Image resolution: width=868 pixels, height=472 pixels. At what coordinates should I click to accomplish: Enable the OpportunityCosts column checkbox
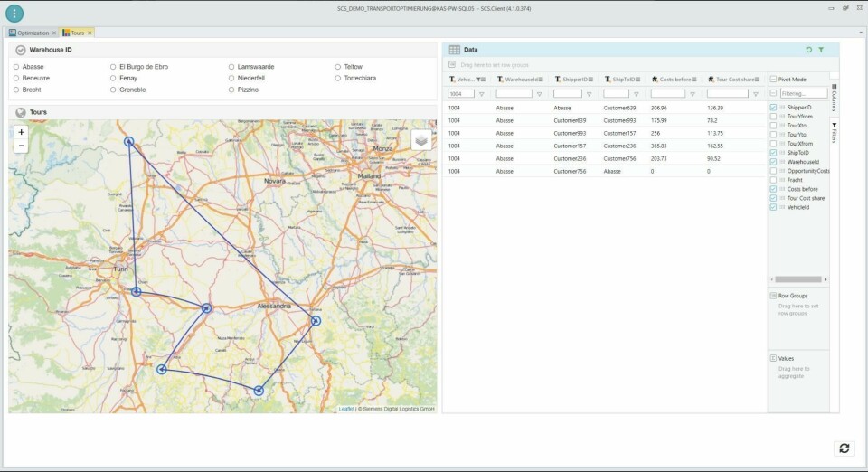tap(773, 171)
